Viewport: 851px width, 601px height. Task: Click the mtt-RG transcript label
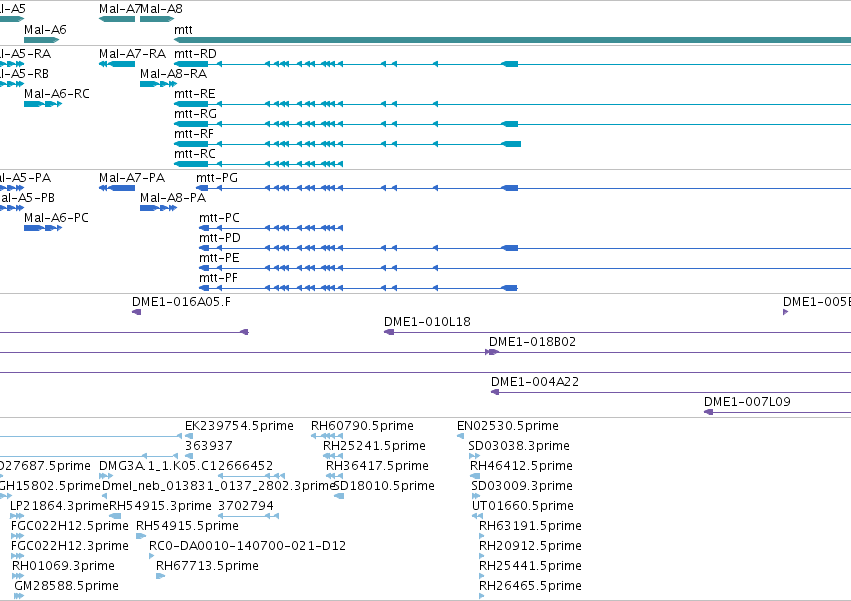[x=195, y=114]
